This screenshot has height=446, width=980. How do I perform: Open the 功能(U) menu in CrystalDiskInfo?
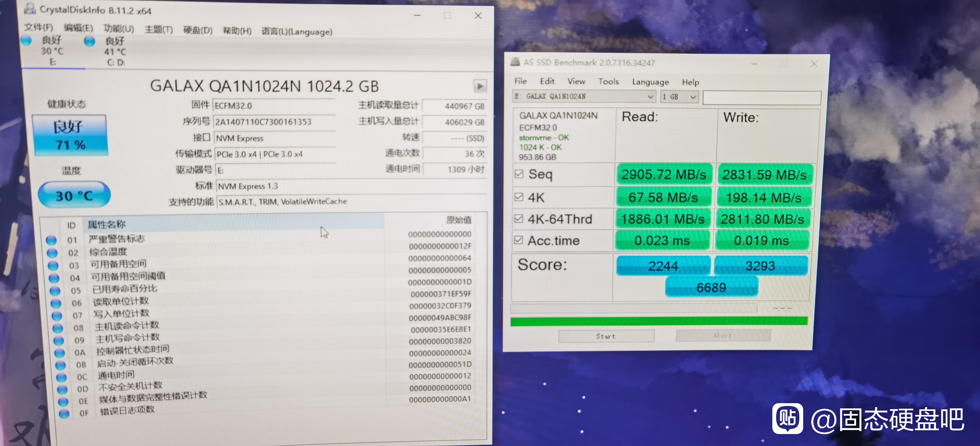(x=119, y=28)
